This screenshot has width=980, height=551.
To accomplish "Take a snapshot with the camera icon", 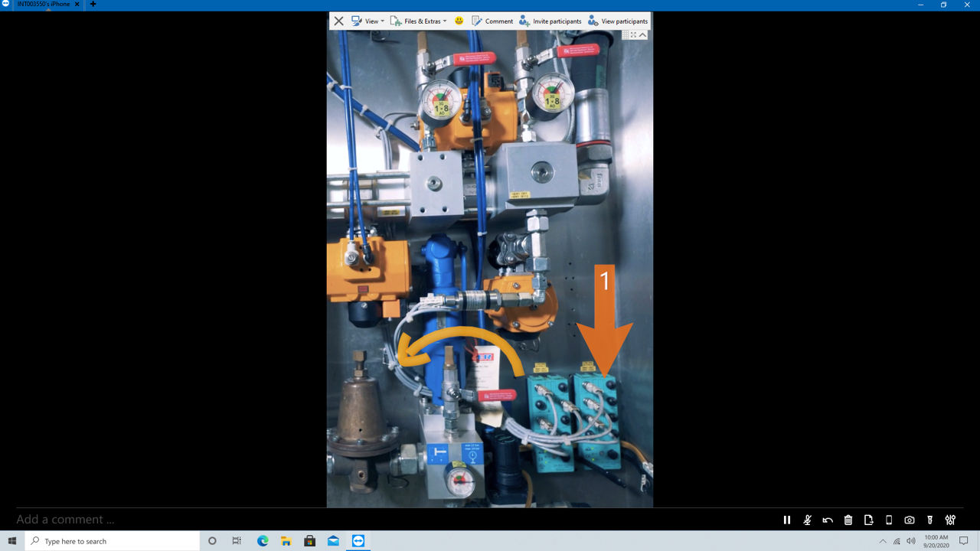I will click(x=910, y=520).
